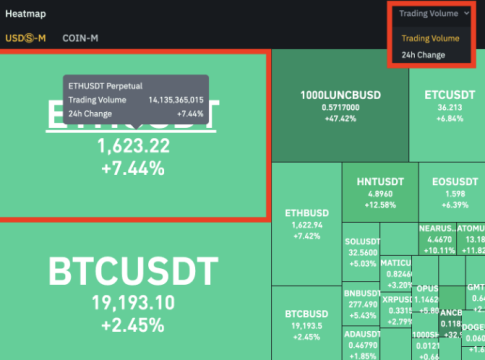The width and height of the screenshot is (485, 360).
Task: Open the Trading Volume dropdown
Action: click(434, 14)
